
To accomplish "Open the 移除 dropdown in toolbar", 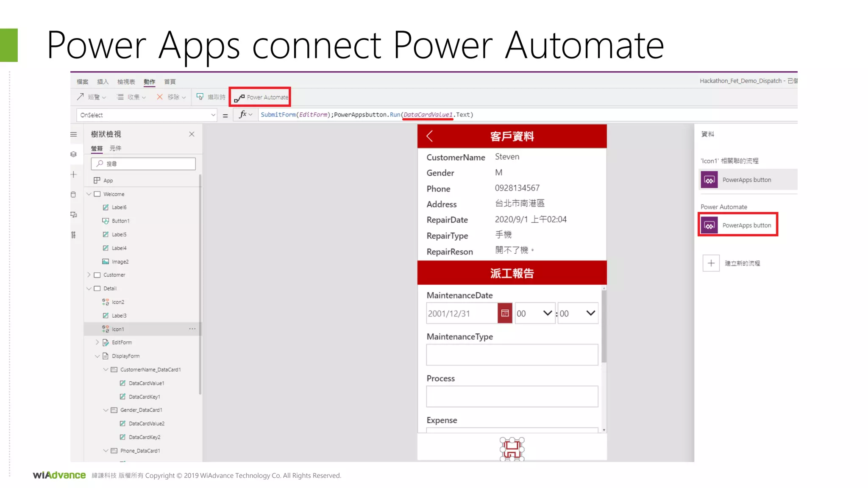I will [x=171, y=97].
